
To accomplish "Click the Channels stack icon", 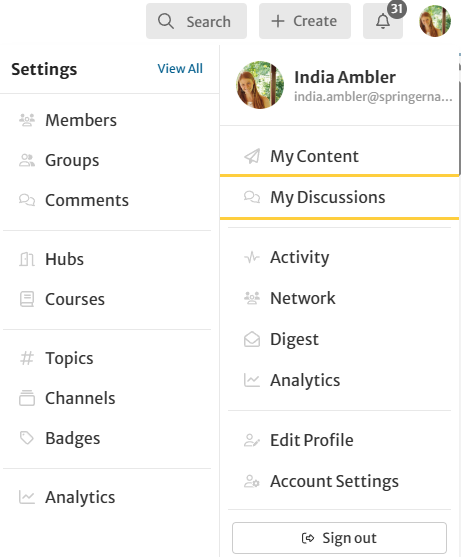I will (x=27, y=398).
